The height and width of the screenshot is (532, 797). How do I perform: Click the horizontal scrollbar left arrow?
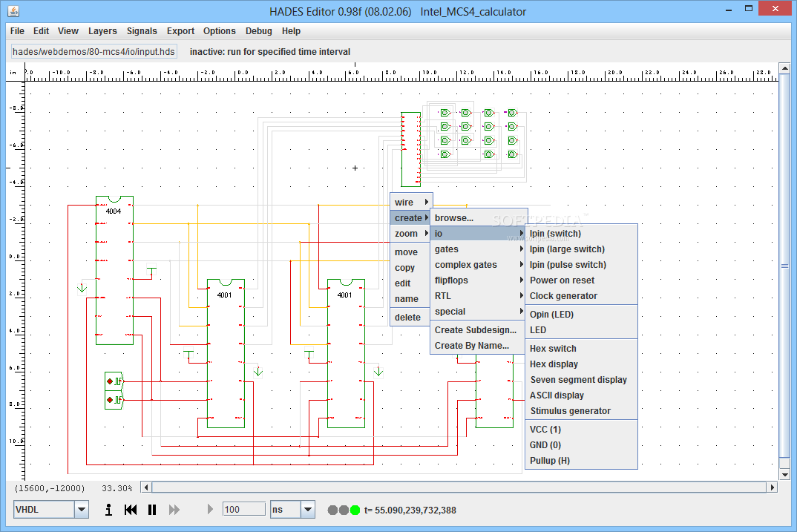[x=146, y=487]
